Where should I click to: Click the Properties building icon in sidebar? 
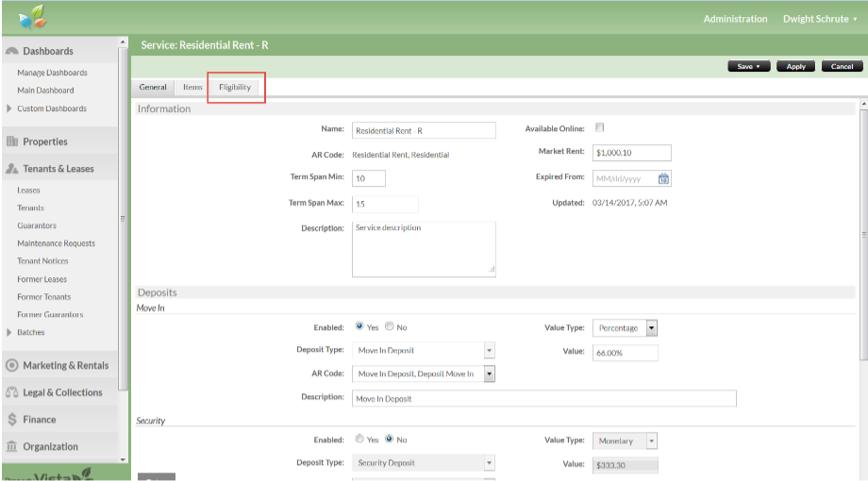(11, 141)
